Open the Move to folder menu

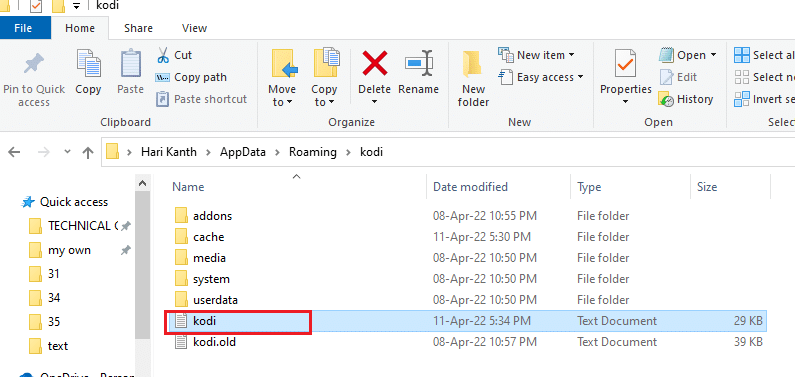[282, 79]
